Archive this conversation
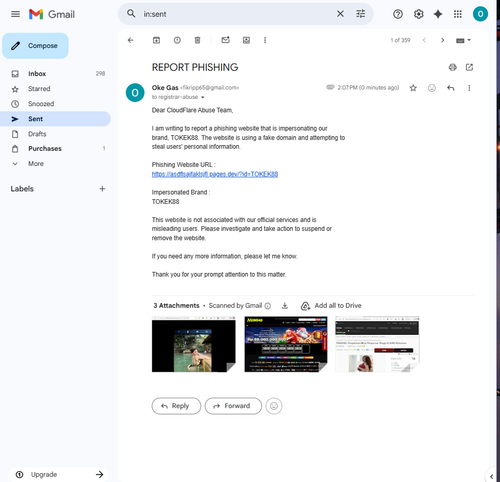This screenshot has width=500, height=482. point(156,40)
